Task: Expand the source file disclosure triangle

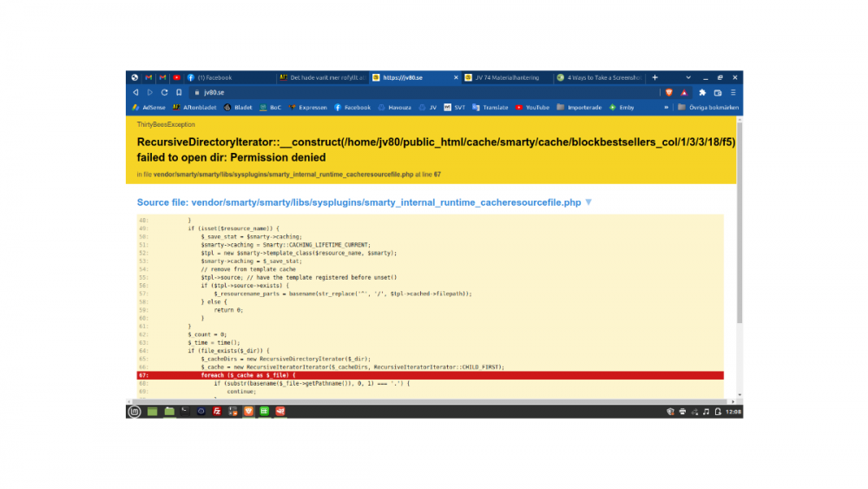Action: 589,202
